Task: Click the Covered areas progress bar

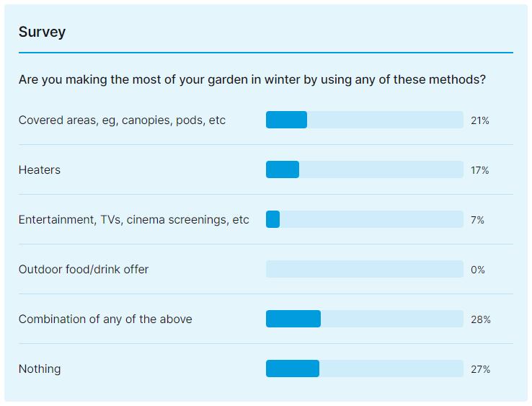Action: [x=364, y=120]
